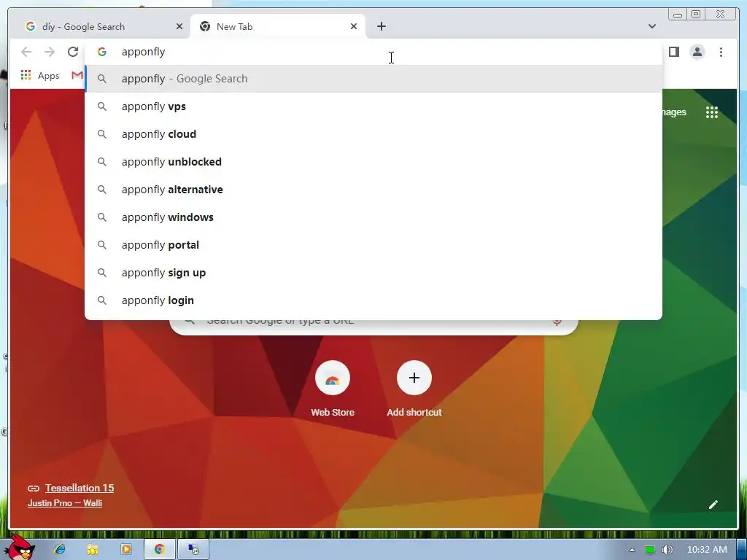This screenshot has height=560, width=747.
Task: Open the Tessellation 15 wallpaper link
Action: 80,488
